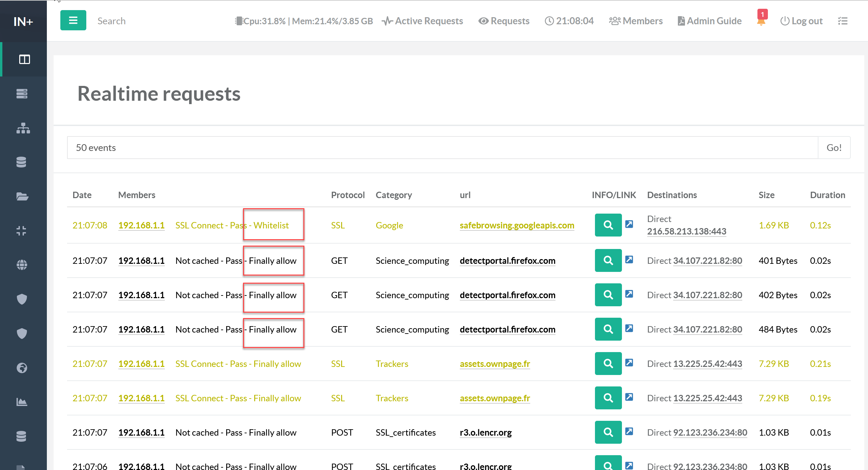
Task: Click the Admin Guide link
Action: coord(710,21)
